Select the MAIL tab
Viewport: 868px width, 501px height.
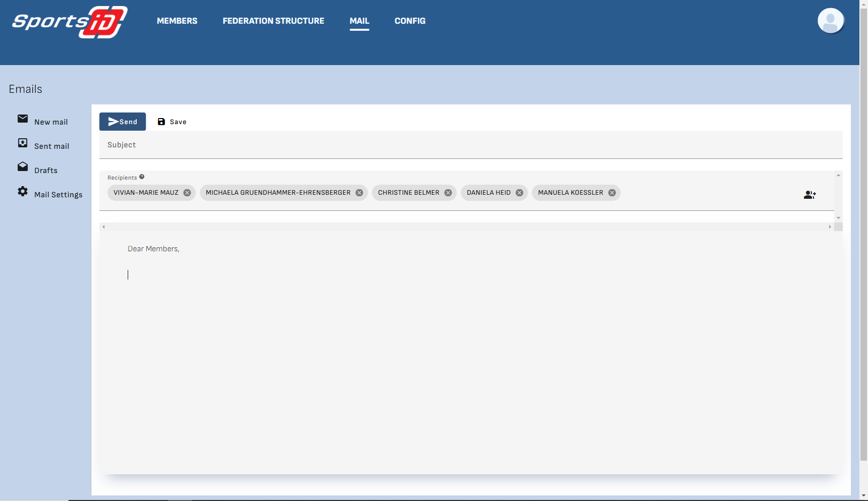(359, 21)
